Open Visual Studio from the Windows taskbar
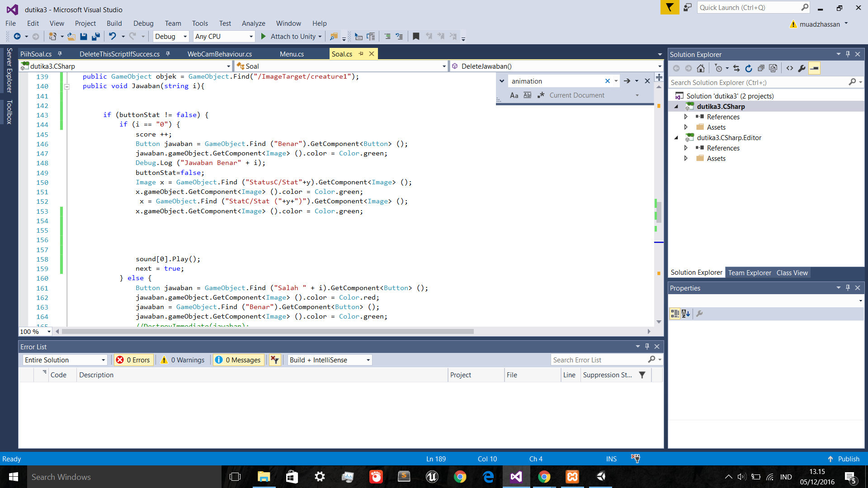Image resolution: width=868 pixels, height=488 pixels. click(x=516, y=477)
